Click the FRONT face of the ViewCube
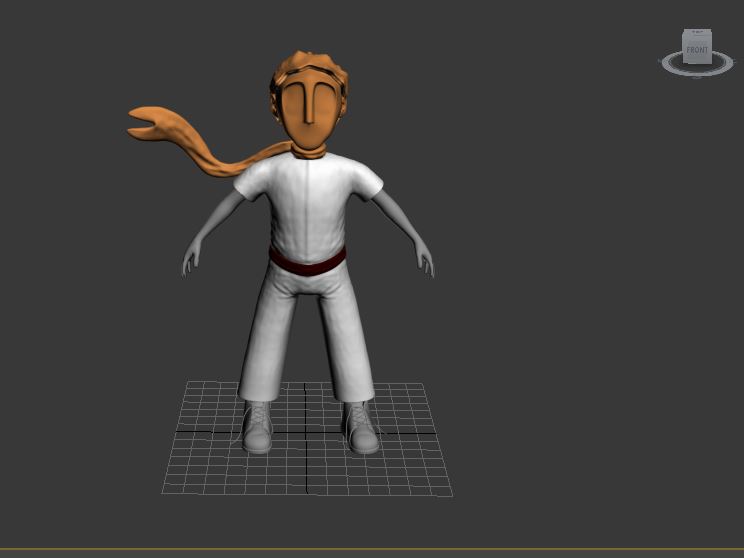Image resolution: width=744 pixels, height=558 pixels. click(696, 48)
